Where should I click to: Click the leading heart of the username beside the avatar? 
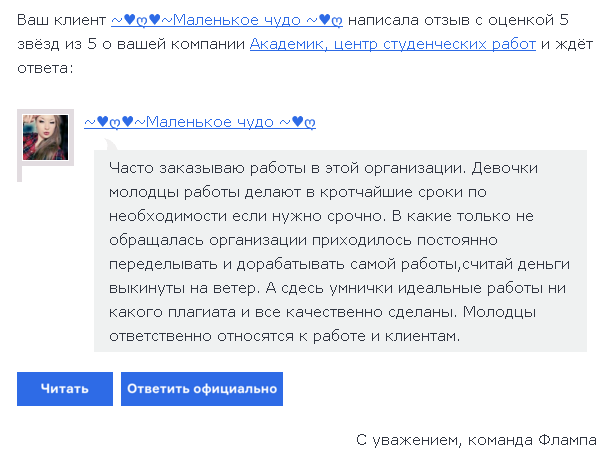pos(103,122)
